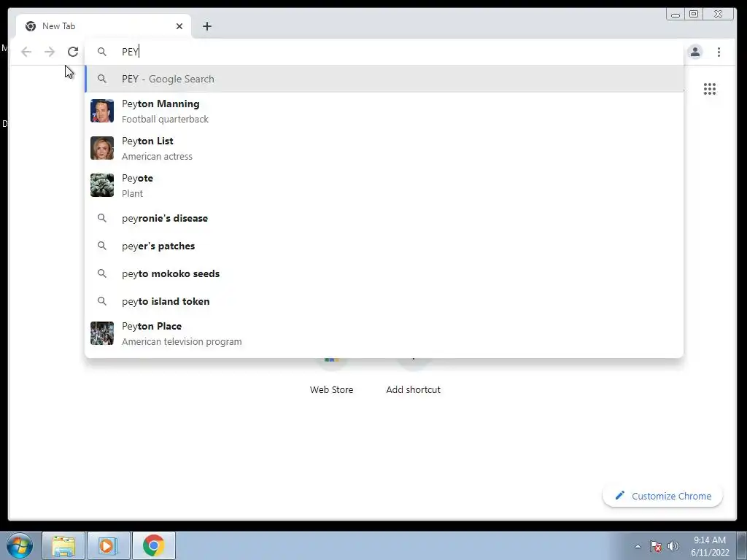Click the Peyton Place thumbnail
Image resolution: width=747 pixels, height=560 pixels.
coord(102,333)
